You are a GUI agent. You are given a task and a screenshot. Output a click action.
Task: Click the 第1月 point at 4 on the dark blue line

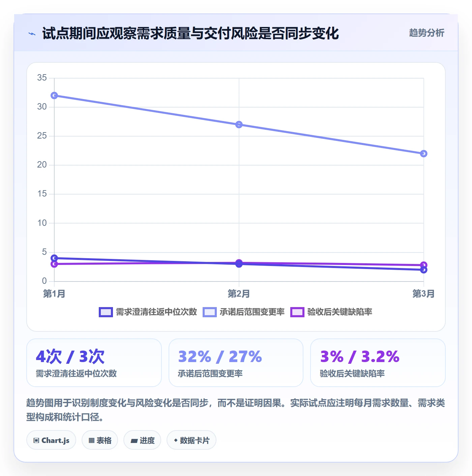point(54,258)
